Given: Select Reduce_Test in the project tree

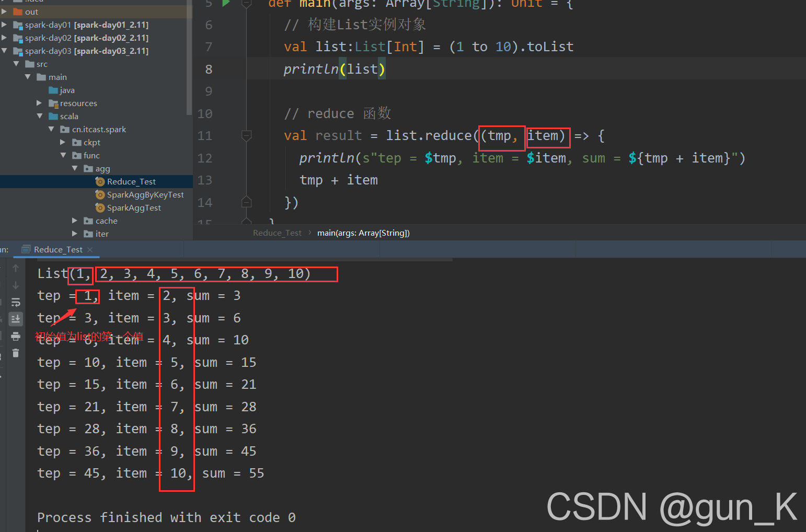Looking at the screenshot, I should (x=131, y=181).
